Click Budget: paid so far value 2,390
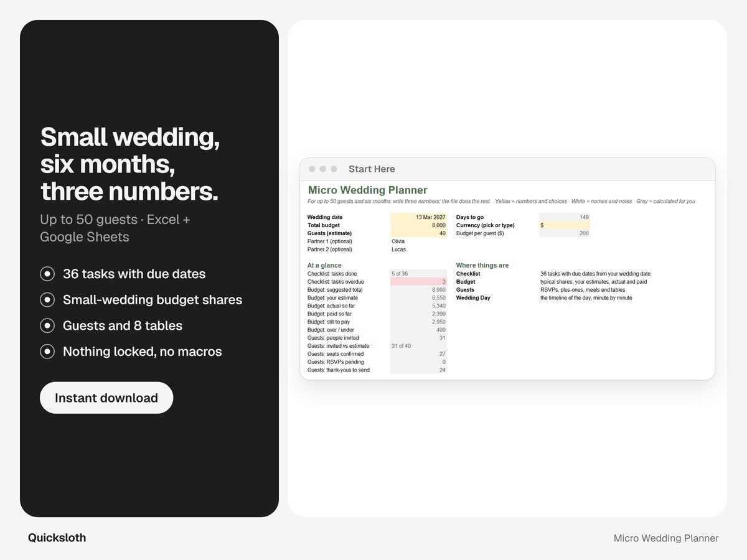Image resolution: width=747 pixels, height=560 pixels. click(x=418, y=314)
